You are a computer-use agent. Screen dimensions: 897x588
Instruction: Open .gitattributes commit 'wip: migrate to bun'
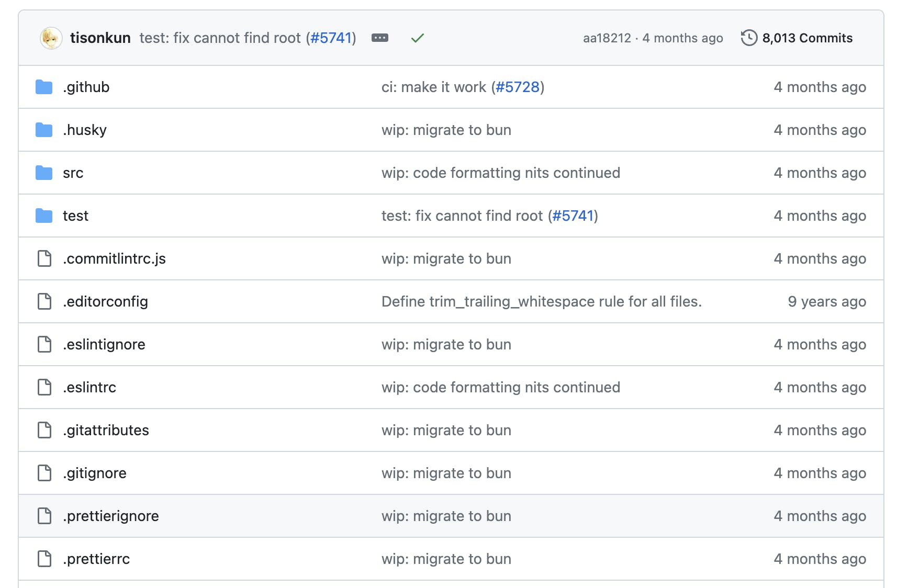click(x=446, y=430)
